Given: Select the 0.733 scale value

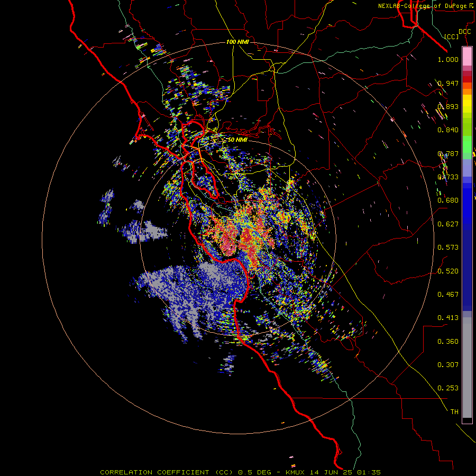Looking at the screenshot, I should [x=448, y=177].
